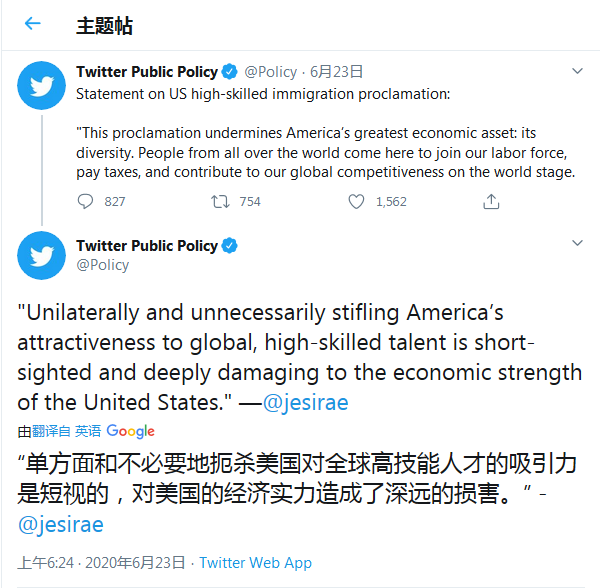Viewport: 600px width, 588px height.
Task: Click the verified badge on the main tweet
Action: click(230, 246)
